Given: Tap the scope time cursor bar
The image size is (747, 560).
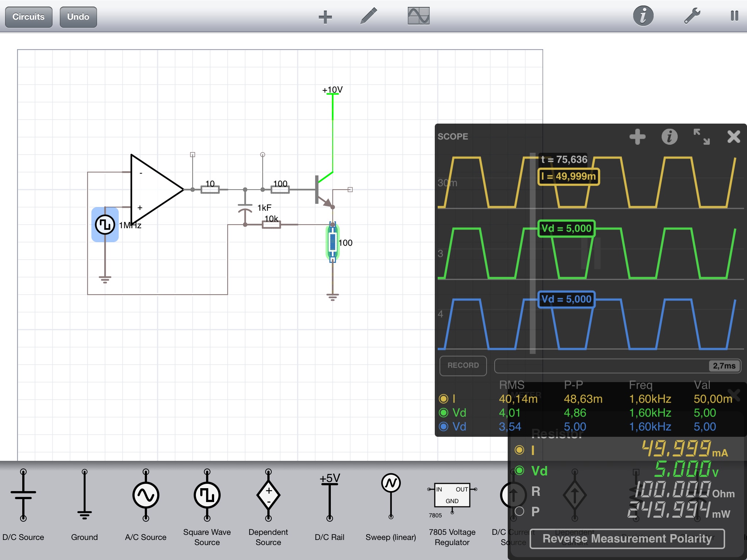Looking at the screenshot, I should point(533,253).
